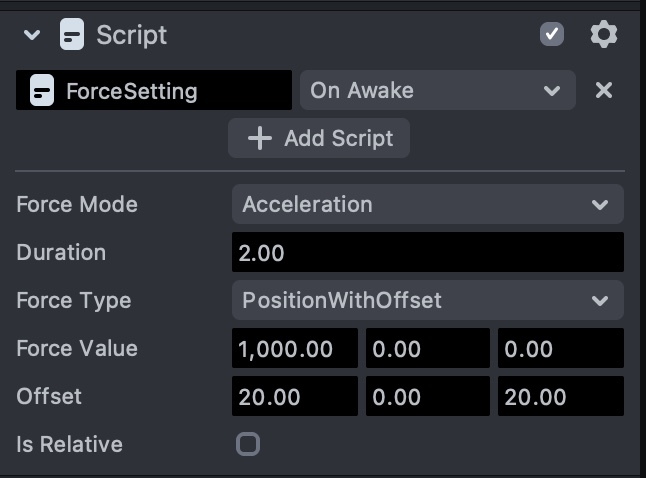Click the middle Force Value field

tap(427, 348)
